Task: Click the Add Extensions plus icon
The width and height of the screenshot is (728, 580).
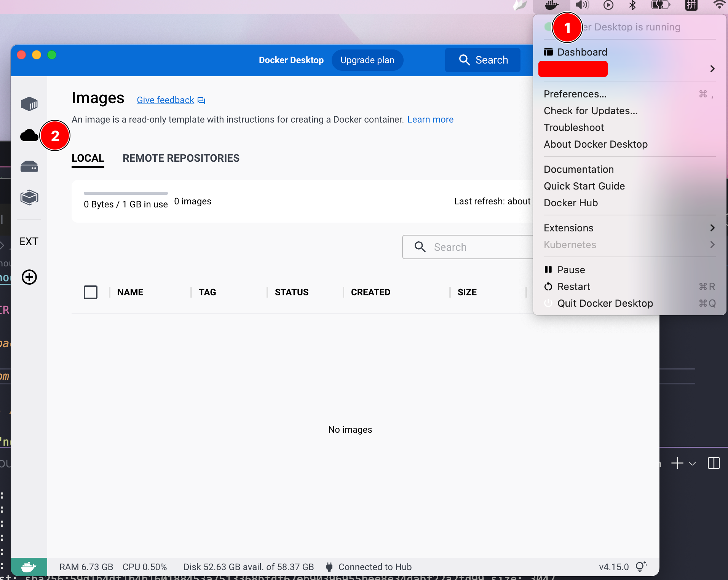Action: (x=29, y=277)
